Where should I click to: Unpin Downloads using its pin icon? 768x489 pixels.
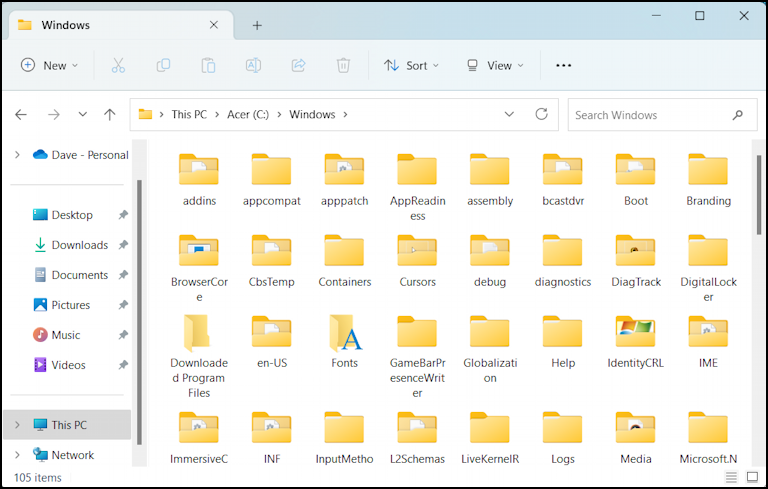[x=123, y=244]
